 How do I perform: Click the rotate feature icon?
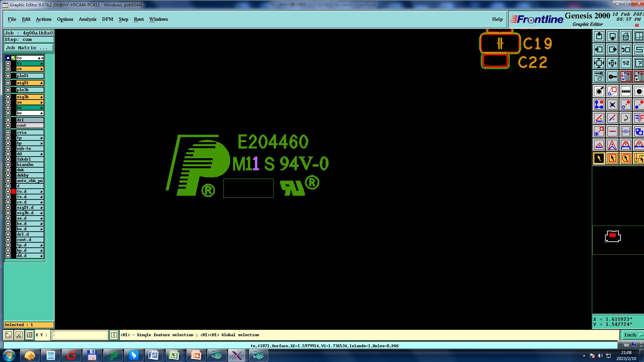click(626, 118)
